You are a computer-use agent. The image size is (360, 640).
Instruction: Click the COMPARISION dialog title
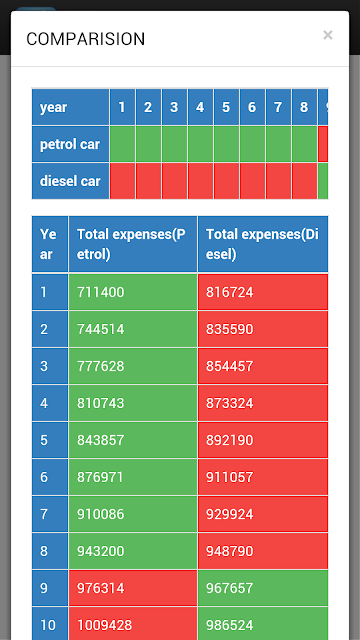pyautogui.click(x=86, y=39)
